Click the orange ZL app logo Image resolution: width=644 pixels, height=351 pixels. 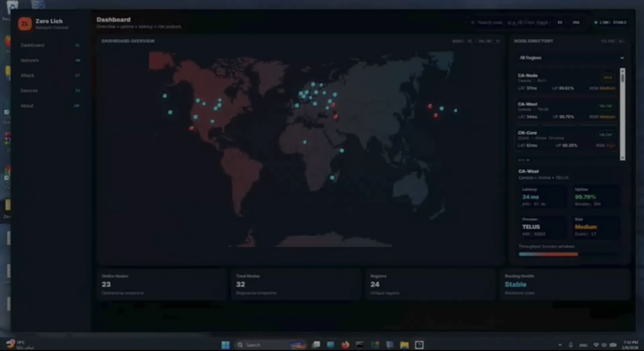(25, 24)
